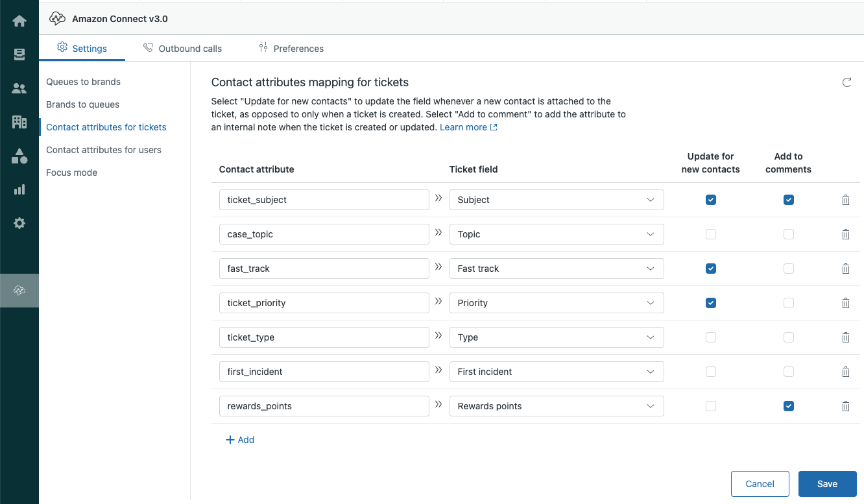
Task: Uncheck Add to comments for ticket_subject
Action: click(788, 200)
